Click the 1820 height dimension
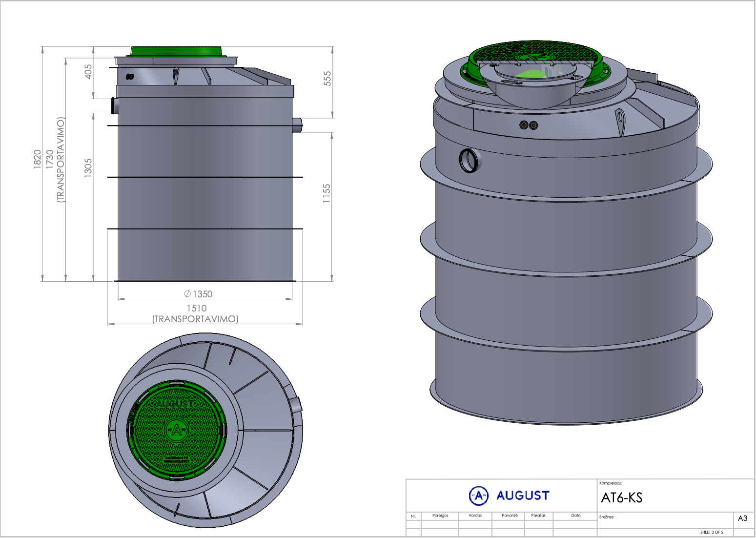Screen dimensions: 756x538 pyautogui.click(x=38, y=160)
